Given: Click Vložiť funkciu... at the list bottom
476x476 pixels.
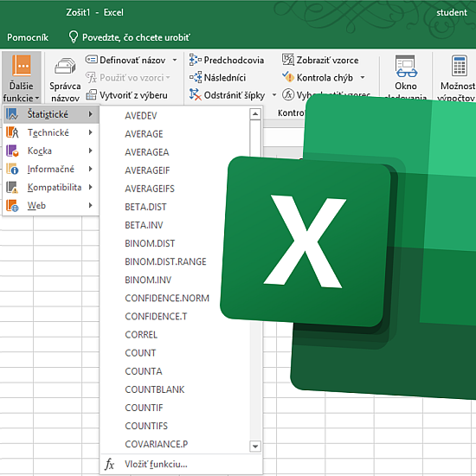Looking at the screenshot, I should click(181, 465).
